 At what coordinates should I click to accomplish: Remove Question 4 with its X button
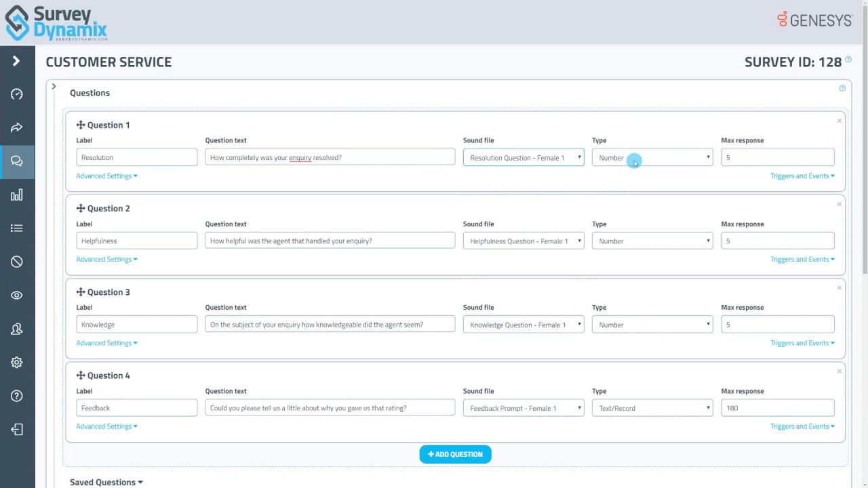(839, 371)
